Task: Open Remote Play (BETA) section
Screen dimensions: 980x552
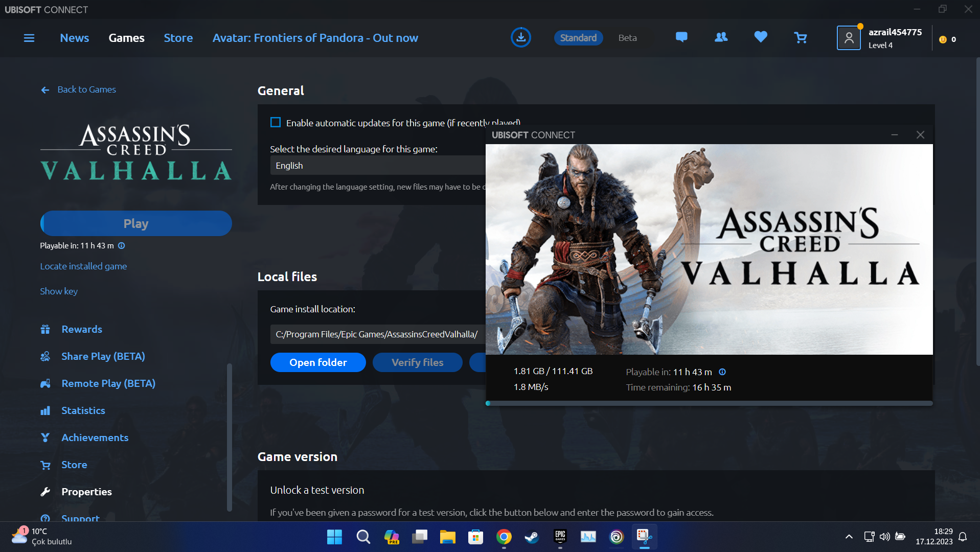Action: (108, 383)
